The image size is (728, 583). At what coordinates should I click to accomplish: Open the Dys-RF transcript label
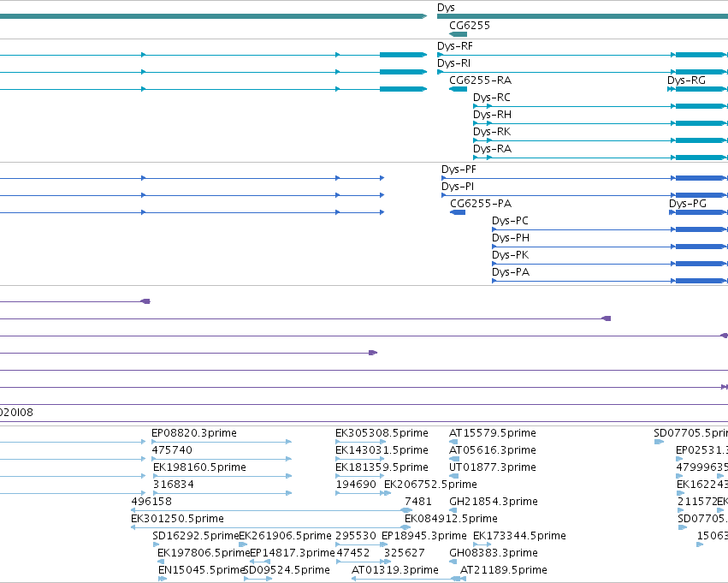pyautogui.click(x=454, y=46)
